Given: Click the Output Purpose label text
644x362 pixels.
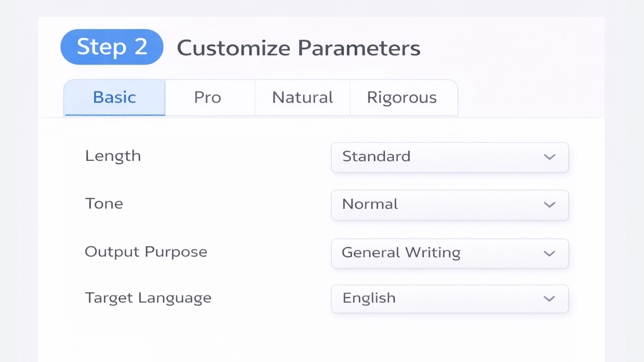Looking at the screenshot, I should pyautogui.click(x=146, y=252).
